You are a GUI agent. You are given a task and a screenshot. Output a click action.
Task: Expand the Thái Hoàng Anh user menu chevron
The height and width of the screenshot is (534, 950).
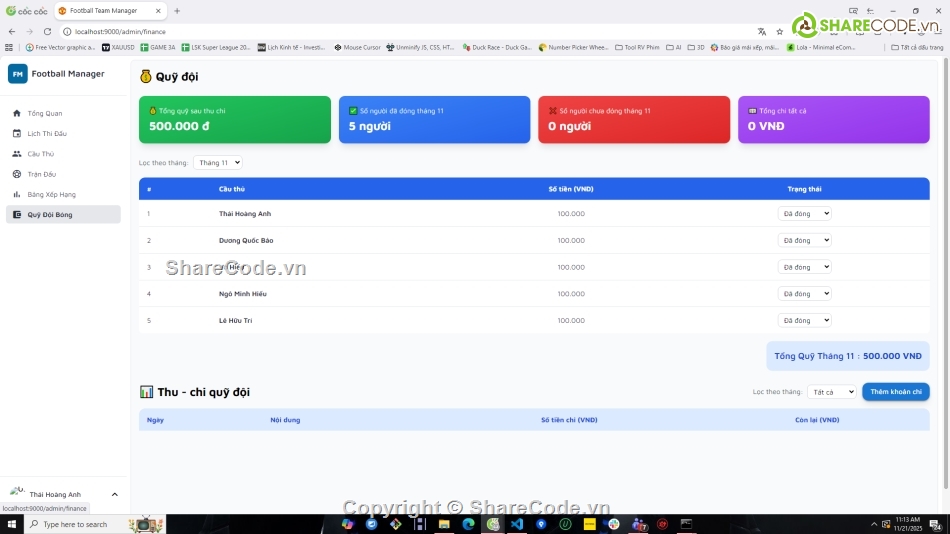click(115, 495)
